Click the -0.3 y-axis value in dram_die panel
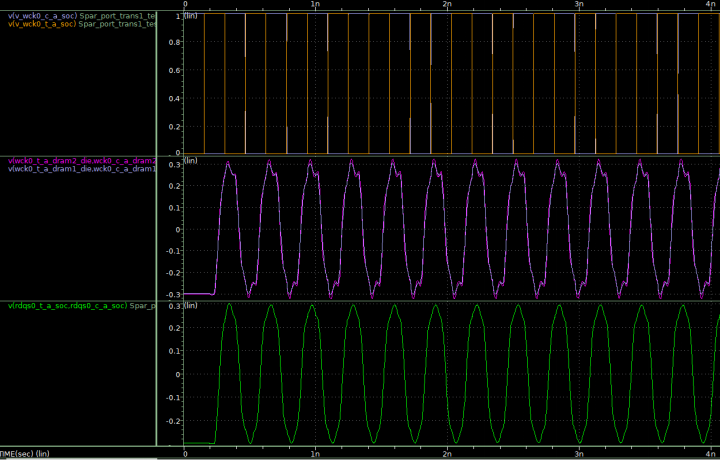 pyautogui.click(x=173, y=294)
